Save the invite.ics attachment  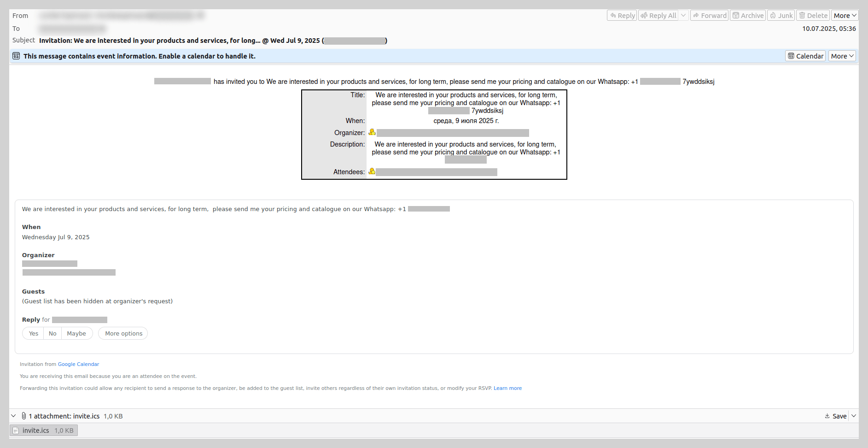tap(835, 416)
